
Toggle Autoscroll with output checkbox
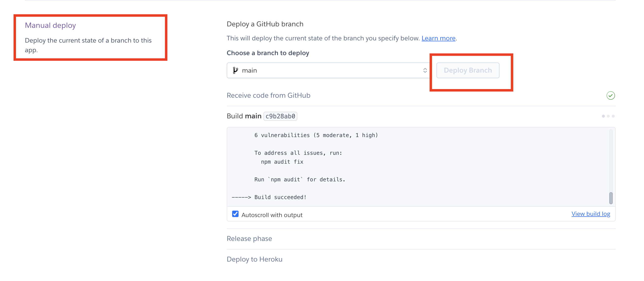pyautogui.click(x=235, y=214)
